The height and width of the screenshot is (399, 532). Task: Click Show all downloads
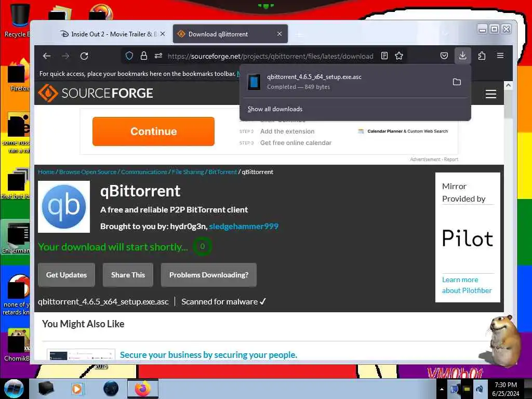pyautogui.click(x=275, y=109)
